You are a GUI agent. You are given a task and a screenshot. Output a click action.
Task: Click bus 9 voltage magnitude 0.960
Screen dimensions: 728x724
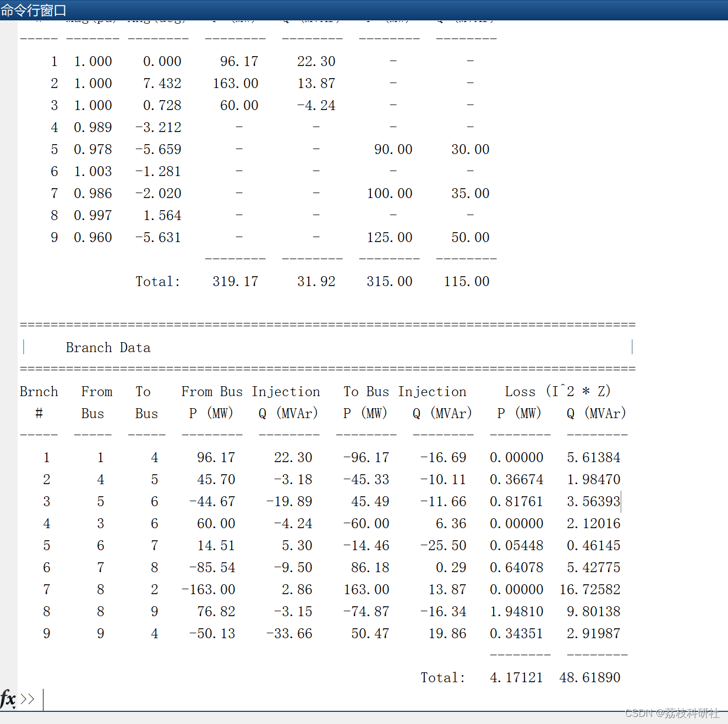(x=93, y=238)
